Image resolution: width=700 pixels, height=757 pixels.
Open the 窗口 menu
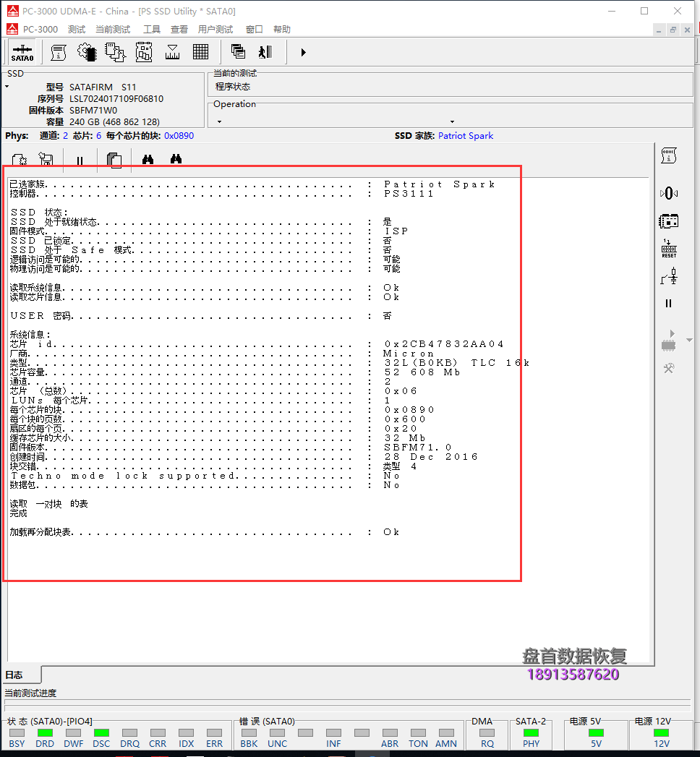[x=254, y=30]
